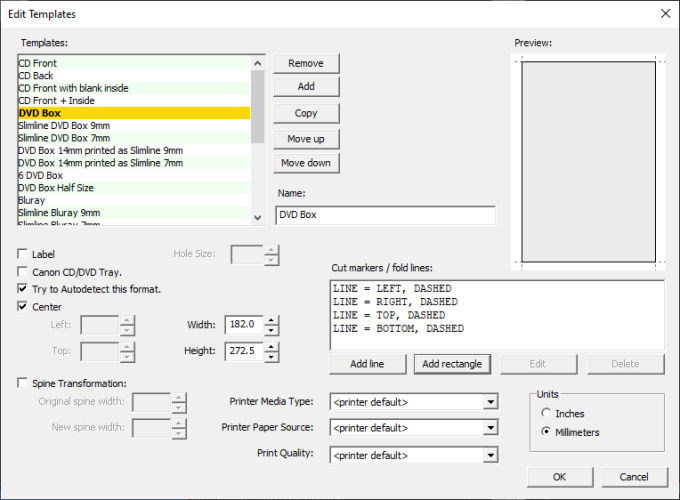Select the Inches unit option
This screenshot has height=500, width=680.
pos(546,413)
